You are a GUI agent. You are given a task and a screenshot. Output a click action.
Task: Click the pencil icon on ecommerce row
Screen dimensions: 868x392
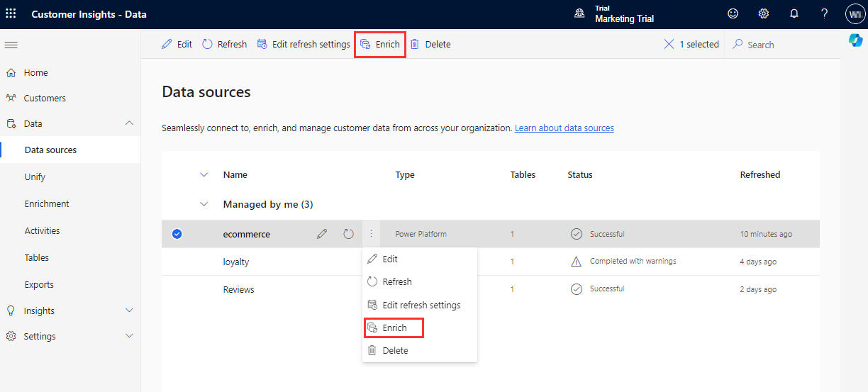tap(322, 234)
